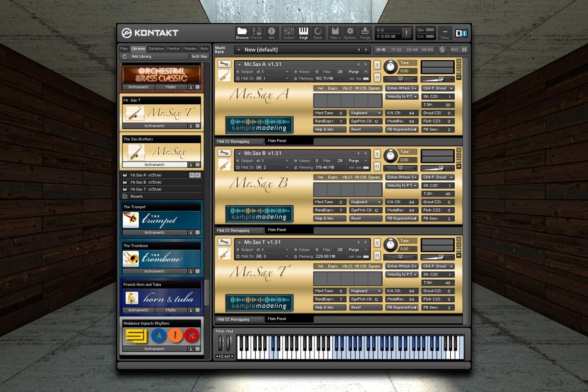Open the Reverb folder in the library list

[136, 196]
